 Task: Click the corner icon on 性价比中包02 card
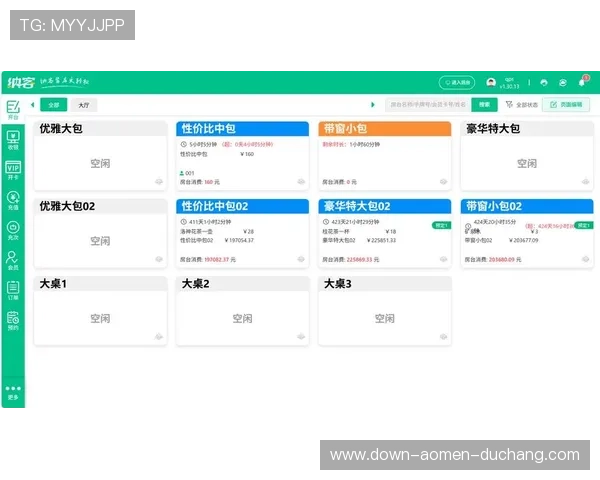click(x=301, y=259)
